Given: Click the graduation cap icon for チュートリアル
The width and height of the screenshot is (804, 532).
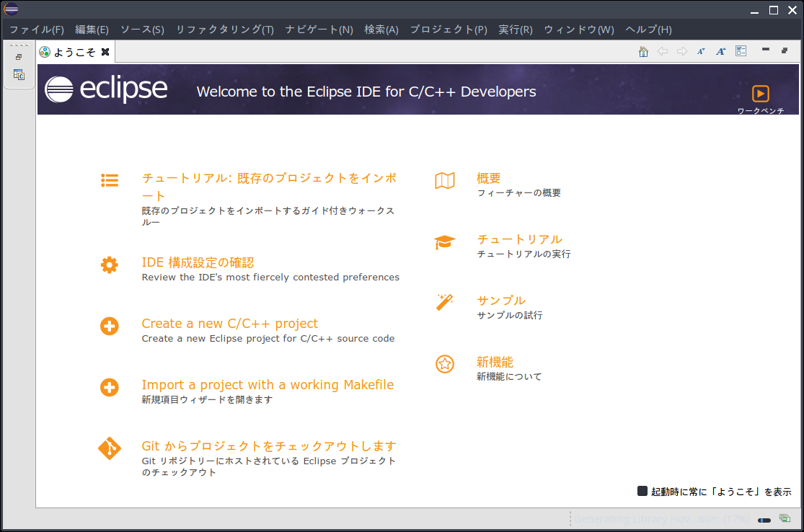Looking at the screenshot, I should [445, 242].
